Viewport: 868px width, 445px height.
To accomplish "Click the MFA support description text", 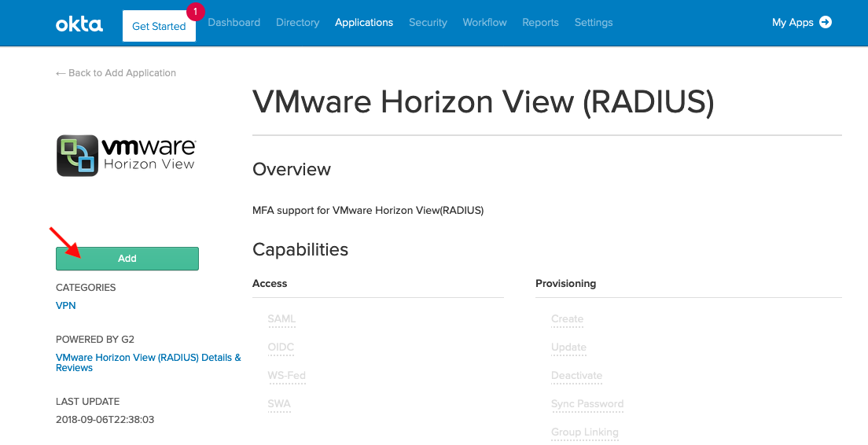I will click(x=368, y=211).
